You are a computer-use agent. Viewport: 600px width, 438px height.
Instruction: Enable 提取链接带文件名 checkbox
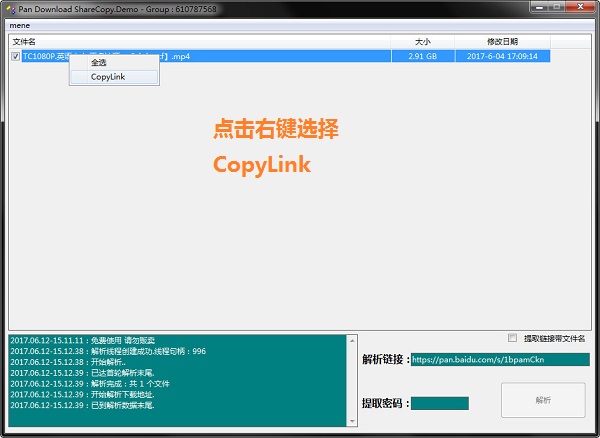point(512,338)
